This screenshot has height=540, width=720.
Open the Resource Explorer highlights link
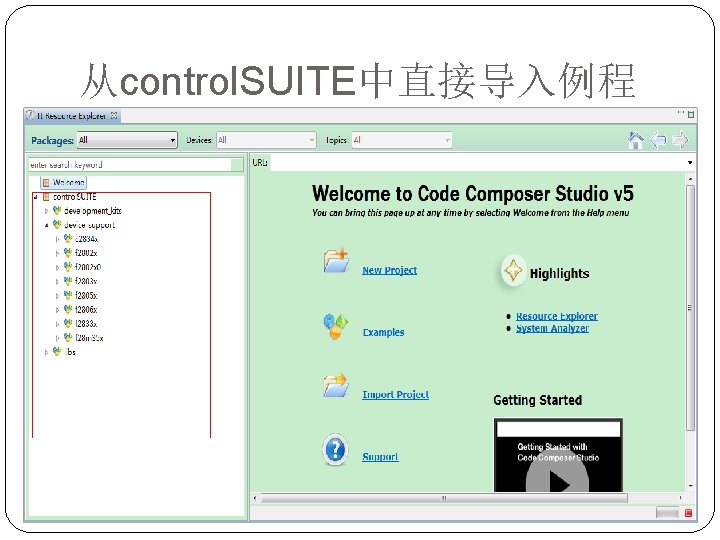557,316
